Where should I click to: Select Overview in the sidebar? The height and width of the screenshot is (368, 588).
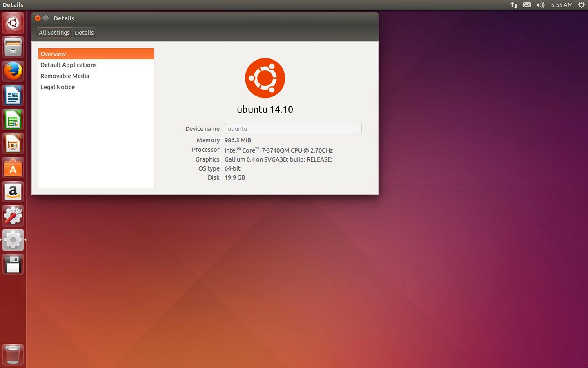click(x=96, y=54)
